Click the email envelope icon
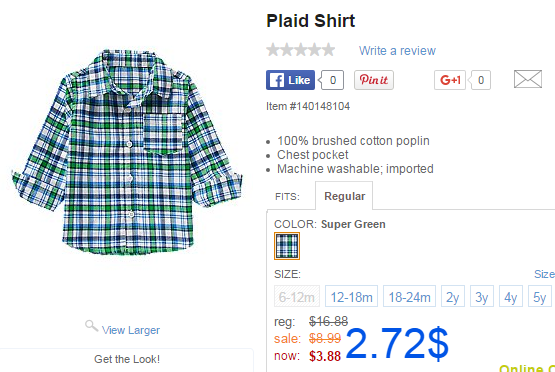 (528, 79)
